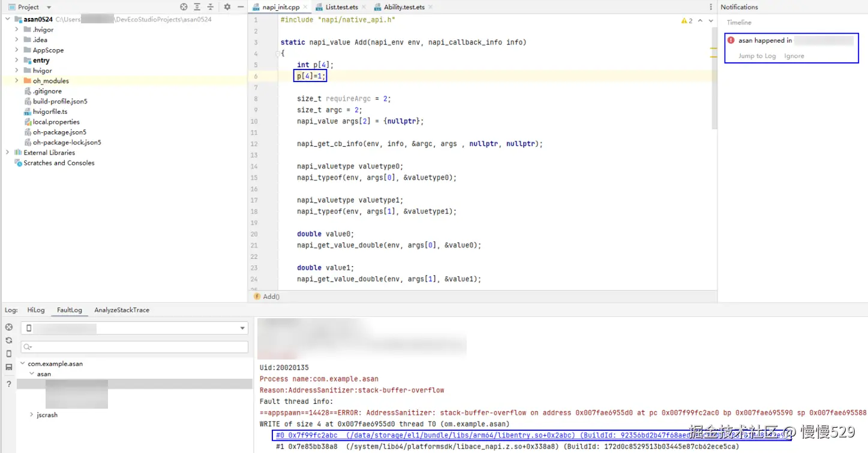Click the save icon in FaultLog sidebar
This screenshot has width=868, height=453.
pos(8,367)
